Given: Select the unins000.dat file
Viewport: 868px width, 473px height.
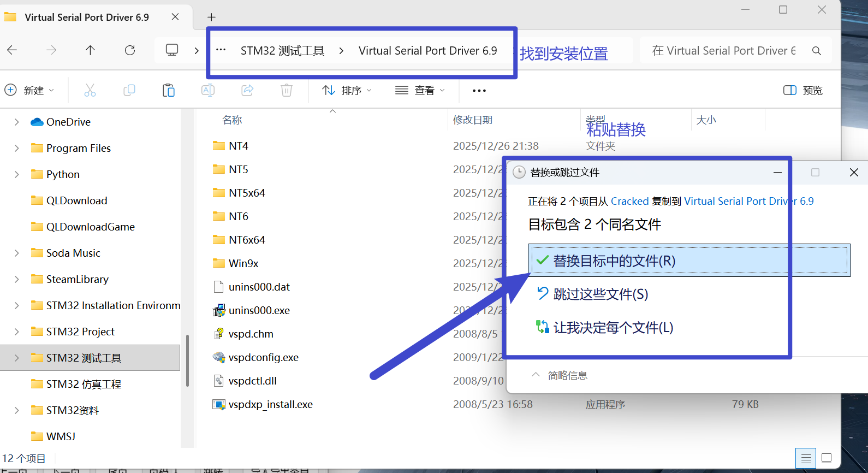Looking at the screenshot, I should [x=259, y=287].
